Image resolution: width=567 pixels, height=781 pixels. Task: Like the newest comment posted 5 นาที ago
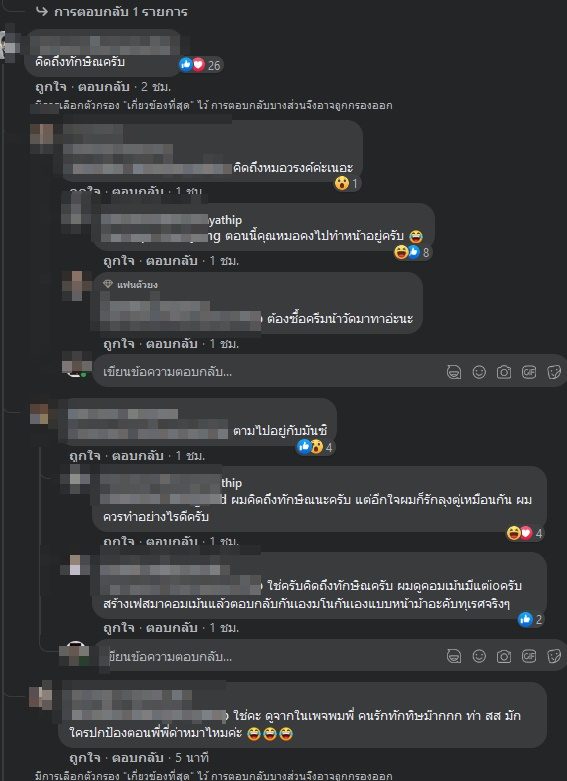[x=85, y=758]
